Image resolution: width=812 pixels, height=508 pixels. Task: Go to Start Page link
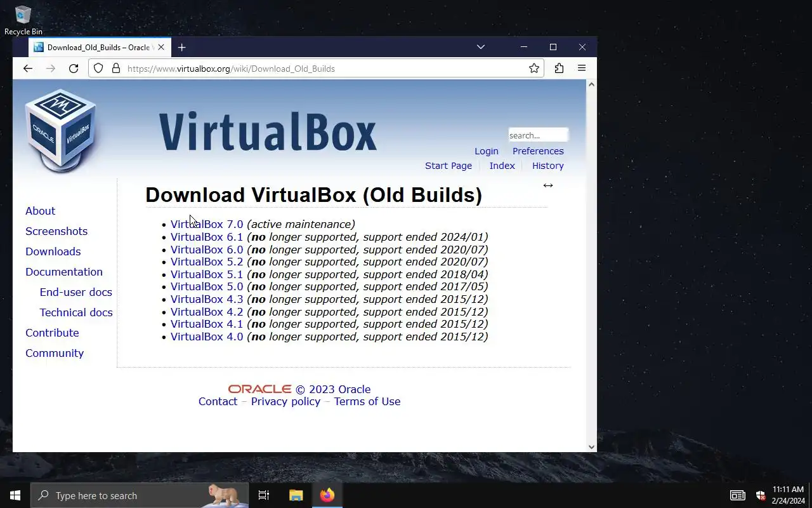click(449, 166)
